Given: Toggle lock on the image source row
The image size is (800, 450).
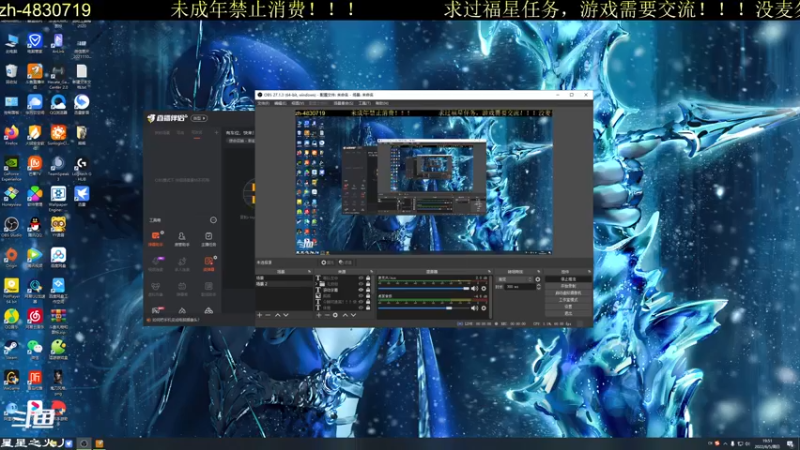Looking at the screenshot, I should coord(368,295).
